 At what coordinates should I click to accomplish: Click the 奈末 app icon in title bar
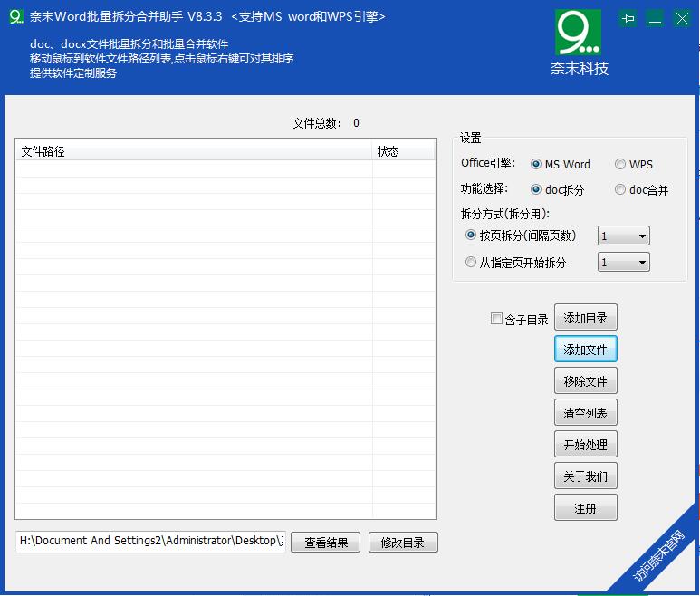tap(15, 17)
